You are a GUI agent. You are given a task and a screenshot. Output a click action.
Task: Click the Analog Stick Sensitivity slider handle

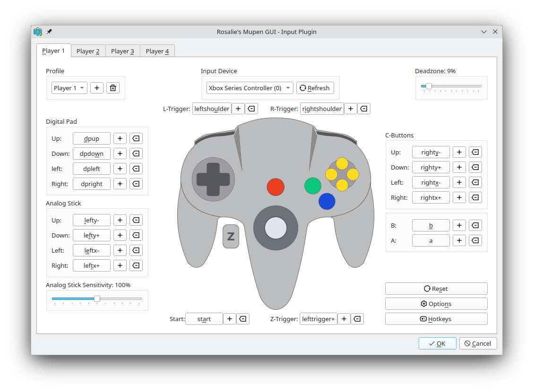tap(97, 299)
